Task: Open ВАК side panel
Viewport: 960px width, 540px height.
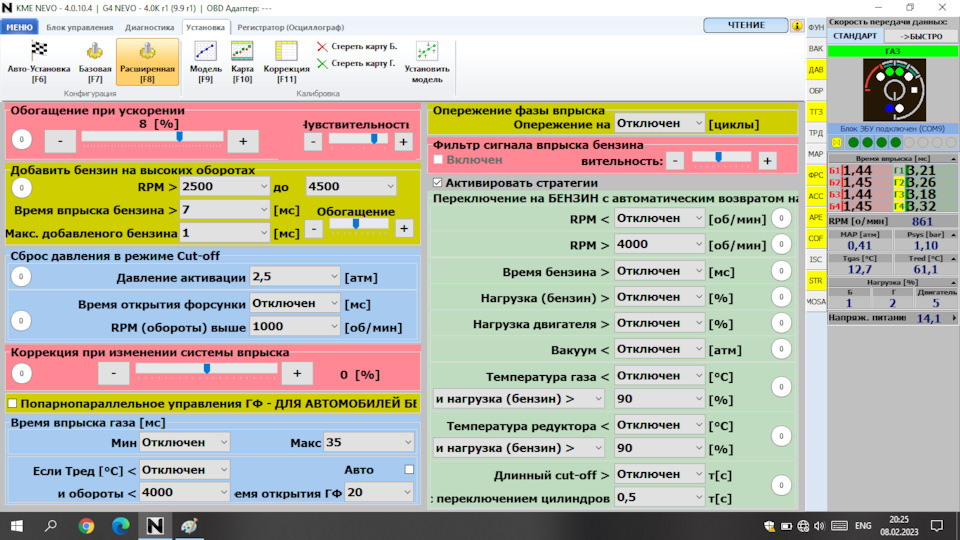Action: (x=816, y=48)
